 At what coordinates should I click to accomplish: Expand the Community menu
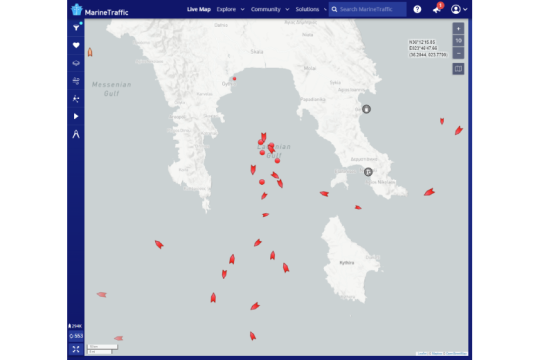270,9
